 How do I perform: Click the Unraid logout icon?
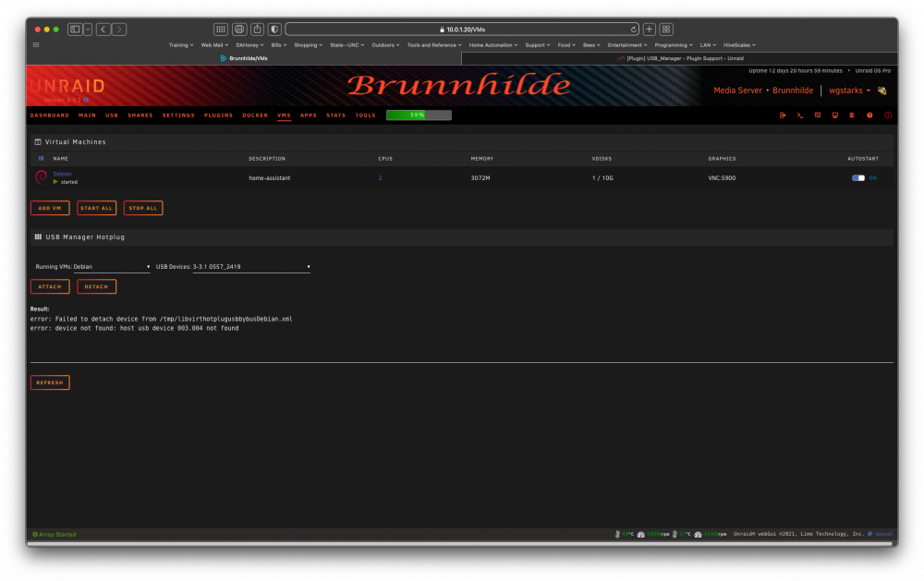[x=783, y=115]
